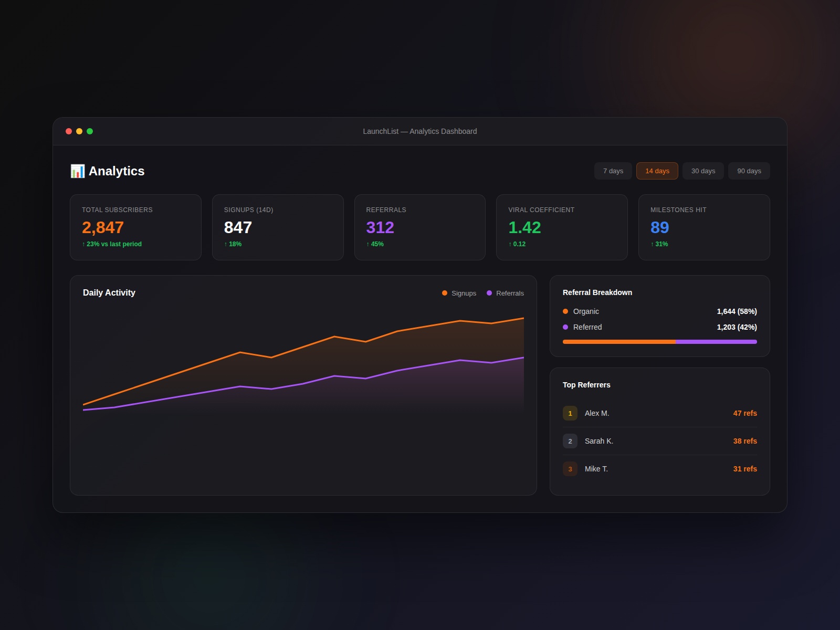The height and width of the screenshot is (630, 840).
Task: Select the 14 days range selector
Action: [x=657, y=171]
